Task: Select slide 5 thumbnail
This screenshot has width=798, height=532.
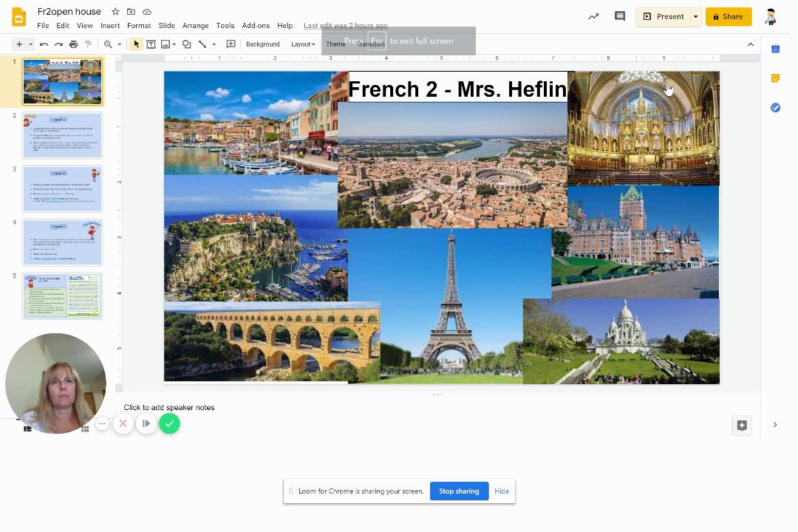Action: (62, 296)
